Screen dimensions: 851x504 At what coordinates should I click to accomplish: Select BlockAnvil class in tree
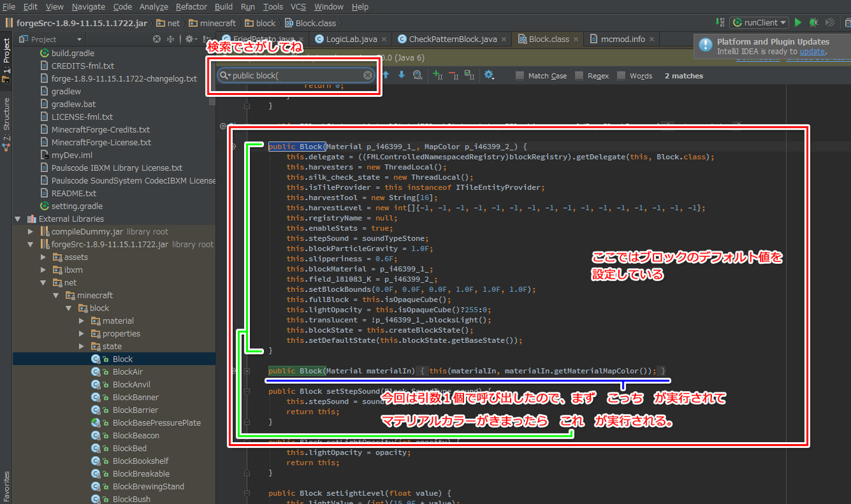tap(131, 384)
